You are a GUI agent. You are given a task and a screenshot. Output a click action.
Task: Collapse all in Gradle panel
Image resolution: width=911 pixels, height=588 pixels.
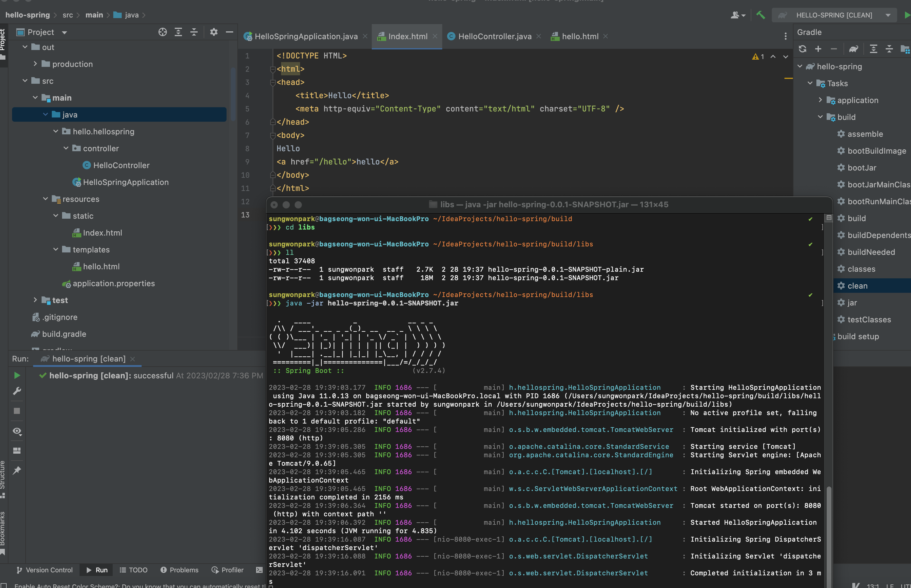point(889,49)
